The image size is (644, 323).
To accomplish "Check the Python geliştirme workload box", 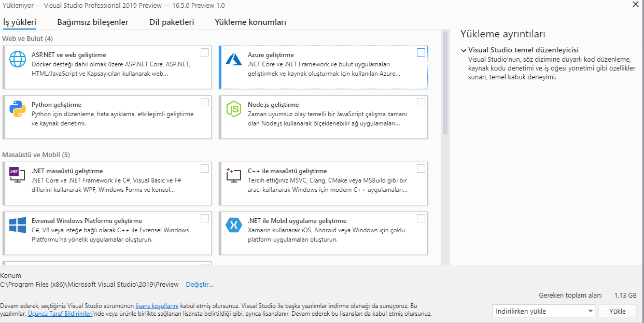I will (x=205, y=102).
